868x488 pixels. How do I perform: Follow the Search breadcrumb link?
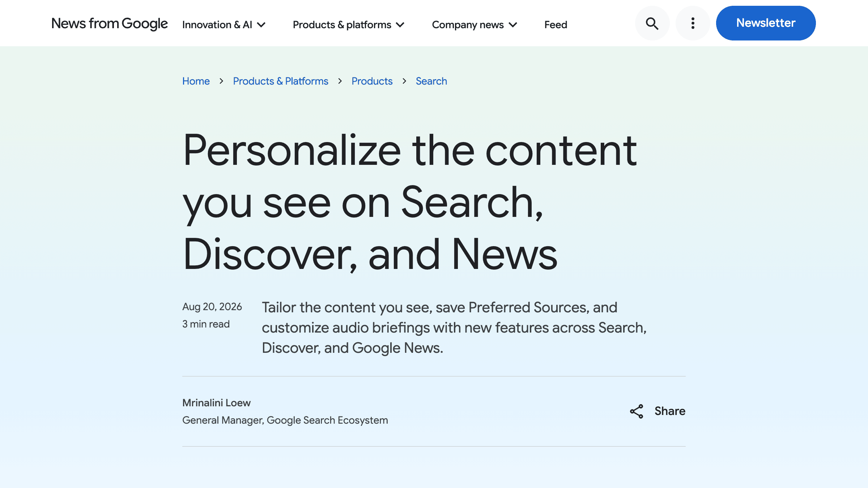(x=431, y=81)
